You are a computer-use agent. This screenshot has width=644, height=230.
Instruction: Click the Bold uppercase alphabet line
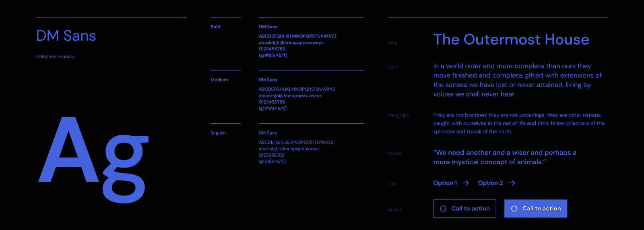[x=297, y=36]
